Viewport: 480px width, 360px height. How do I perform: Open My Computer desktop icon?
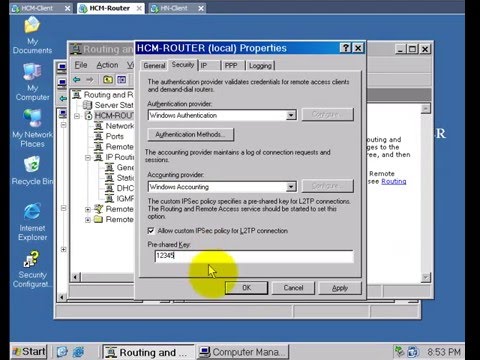click(32, 82)
